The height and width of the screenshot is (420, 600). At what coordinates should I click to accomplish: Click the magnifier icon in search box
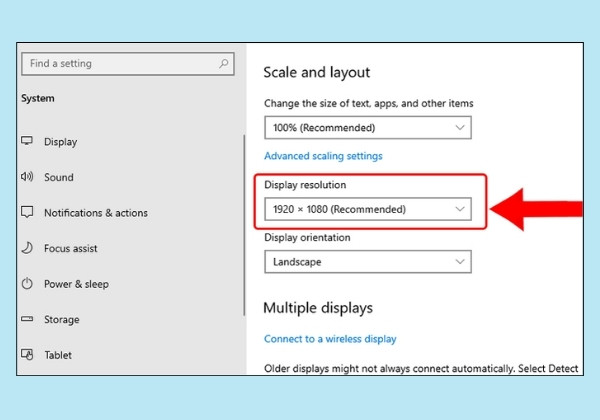[223, 63]
